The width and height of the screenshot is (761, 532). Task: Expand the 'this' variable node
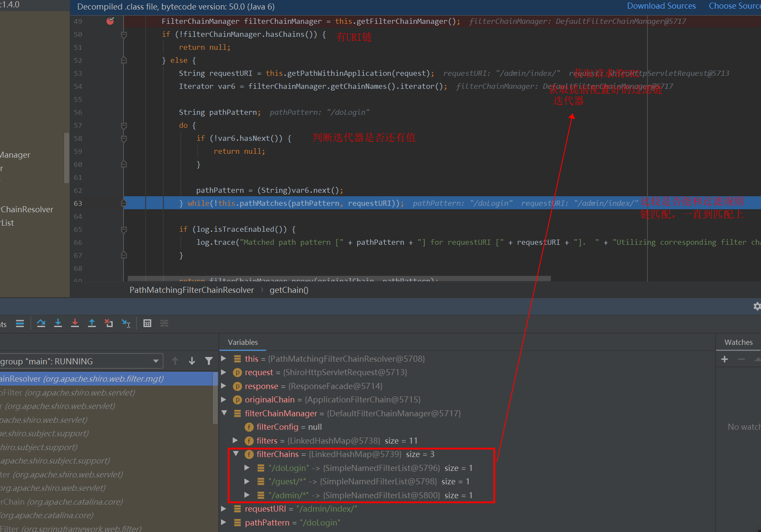pos(224,359)
